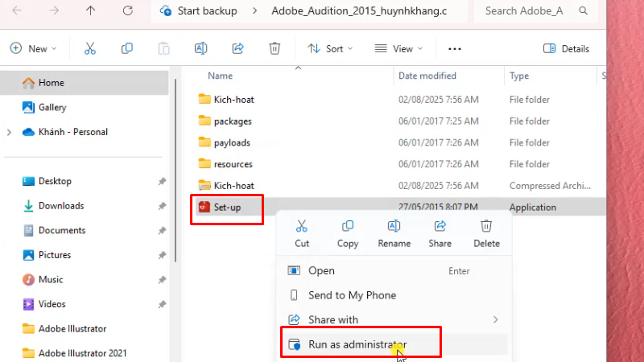Choose Send to My Phone
Viewport: 644px width, 362px height.
click(x=394, y=295)
